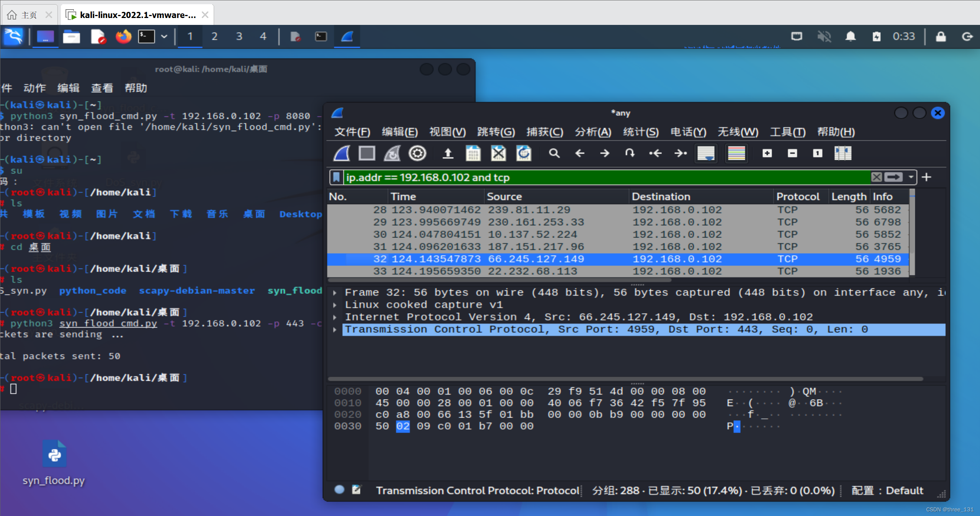
Task: Restart the current capture
Action: tap(392, 154)
